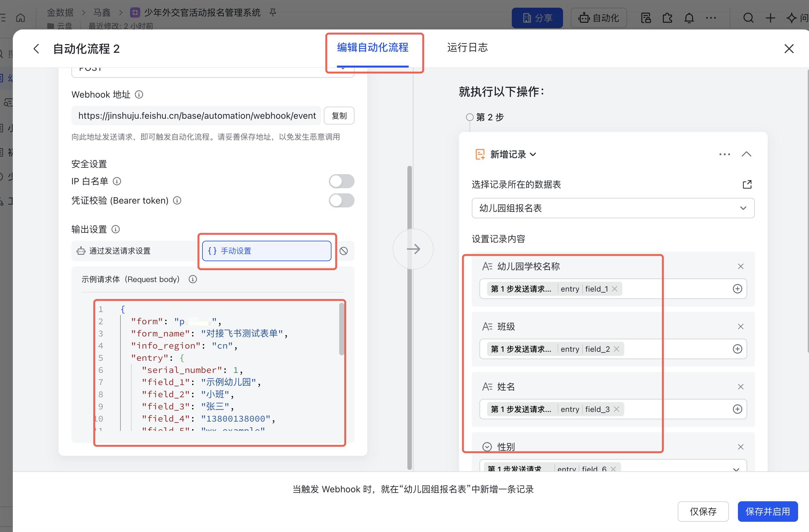This screenshot has width=809, height=532.
Task: Click the info icon next to Webhook 地址
Action: [x=139, y=94]
